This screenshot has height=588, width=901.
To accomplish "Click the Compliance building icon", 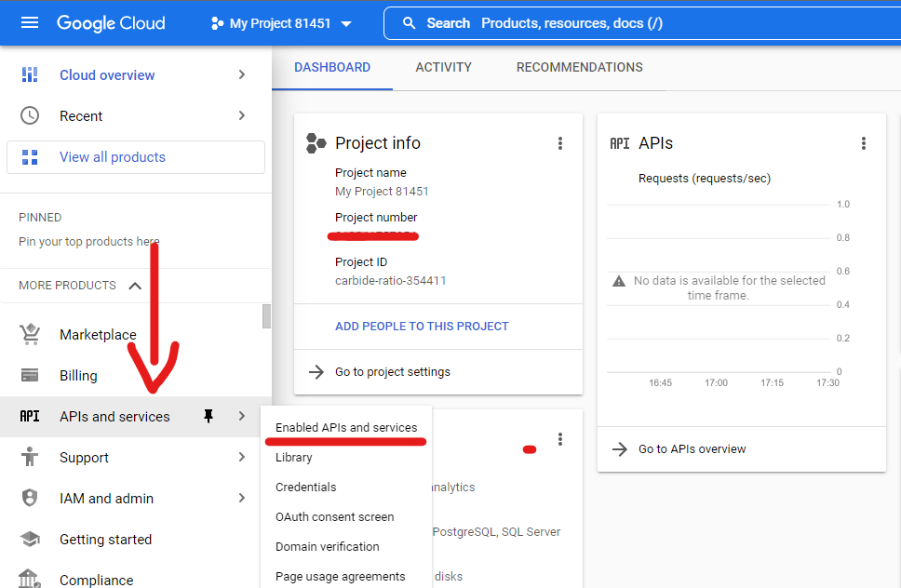I will coord(30,579).
